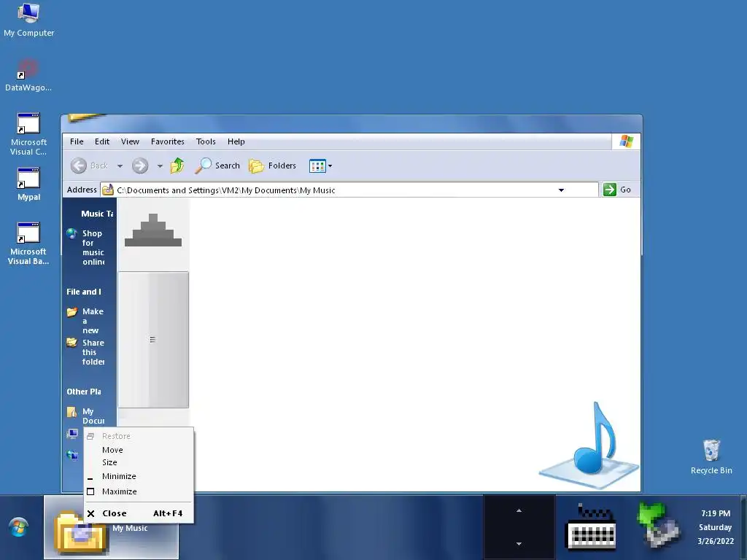Open Search in Explorer toolbar
This screenshot has width=747, height=560.
click(x=217, y=166)
